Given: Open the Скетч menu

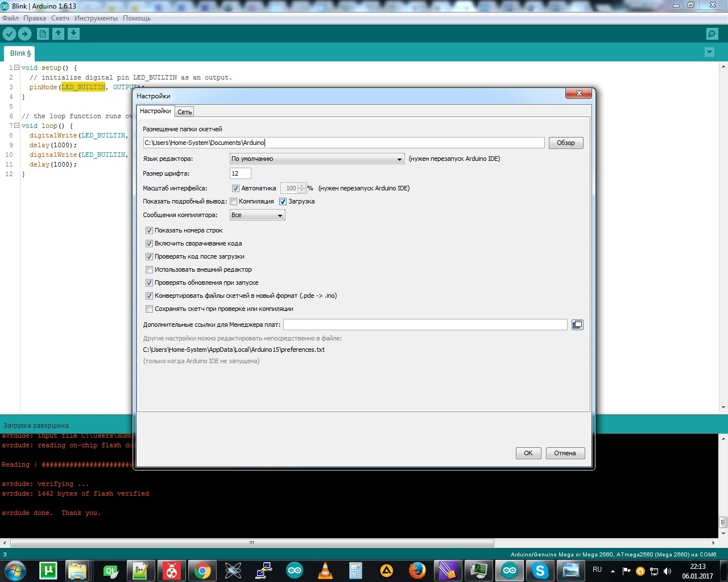Looking at the screenshot, I should click(x=60, y=18).
